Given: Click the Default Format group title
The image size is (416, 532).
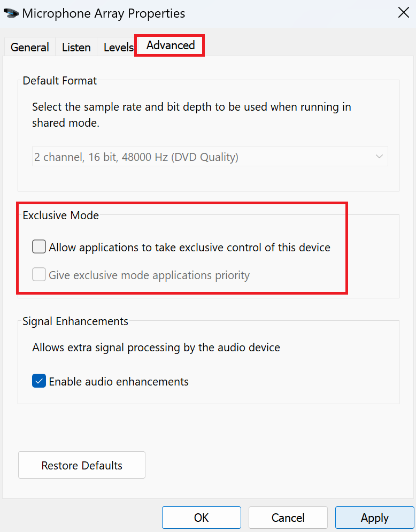Looking at the screenshot, I should click(59, 80).
